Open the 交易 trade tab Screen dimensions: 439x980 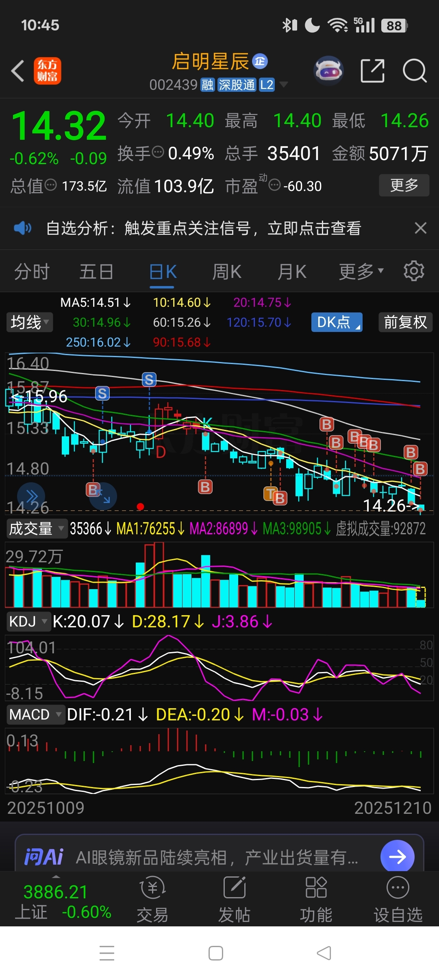(152, 899)
